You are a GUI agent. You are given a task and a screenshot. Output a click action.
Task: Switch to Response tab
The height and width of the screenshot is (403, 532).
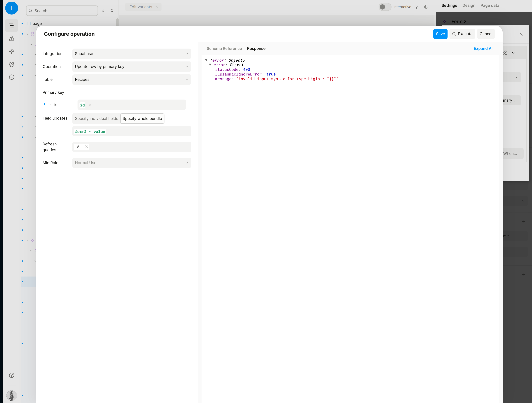click(x=256, y=49)
